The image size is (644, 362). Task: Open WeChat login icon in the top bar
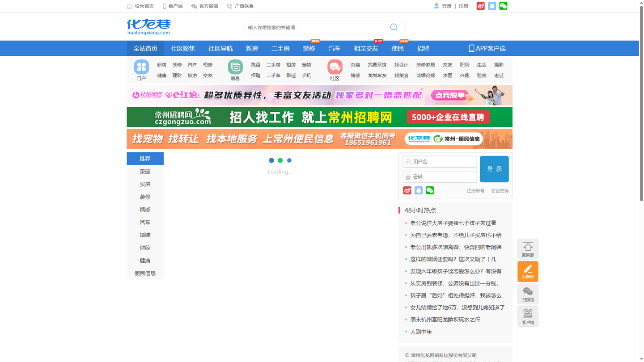click(x=503, y=6)
